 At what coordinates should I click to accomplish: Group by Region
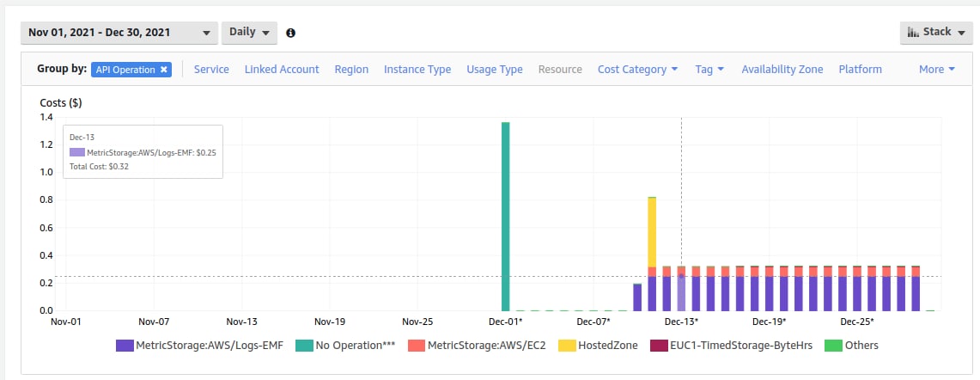click(351, 70)
